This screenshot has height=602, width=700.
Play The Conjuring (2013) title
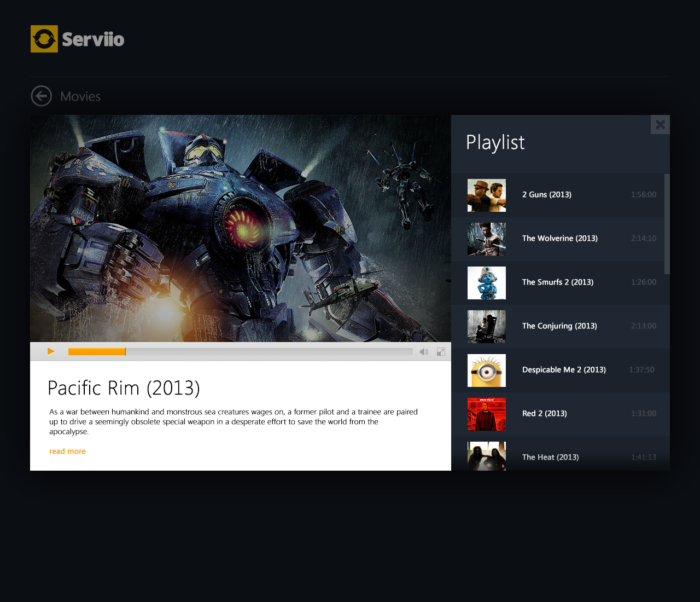click(559, 326)
